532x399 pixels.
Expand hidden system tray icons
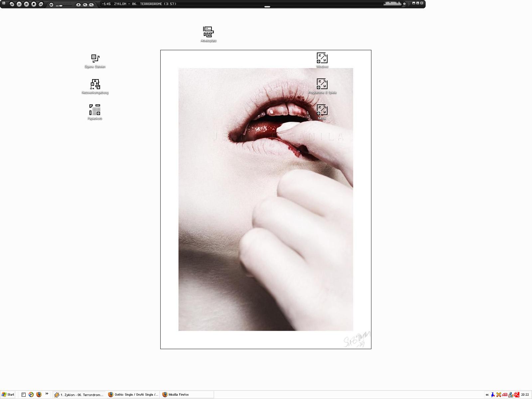point(487,395)
